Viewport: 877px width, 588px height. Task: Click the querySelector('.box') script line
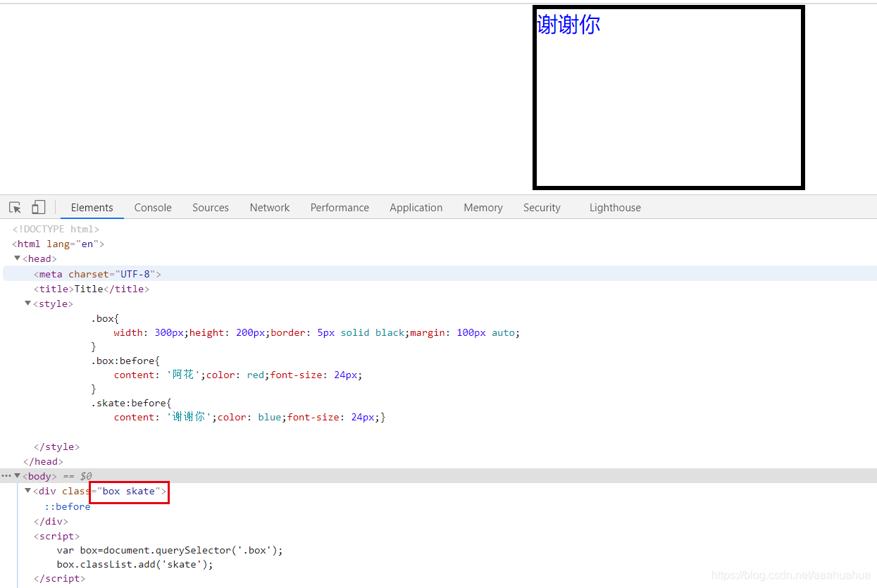pos(170,550)
